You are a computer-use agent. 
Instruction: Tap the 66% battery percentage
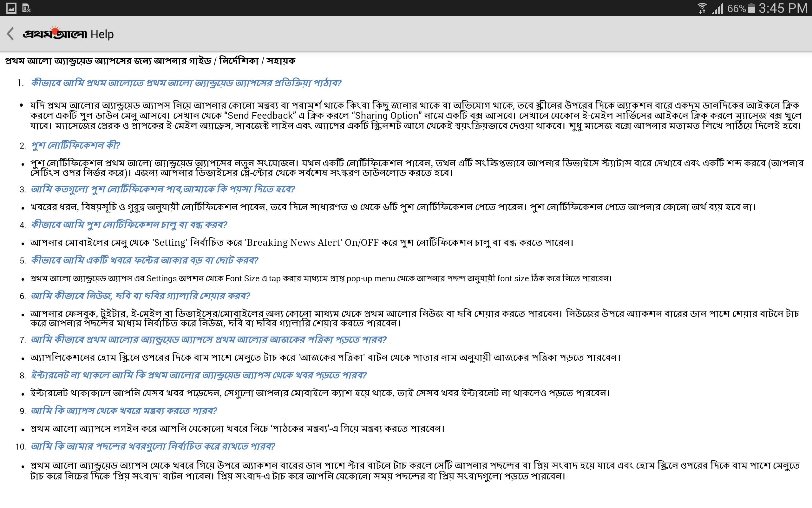click(x=737, y=8)
